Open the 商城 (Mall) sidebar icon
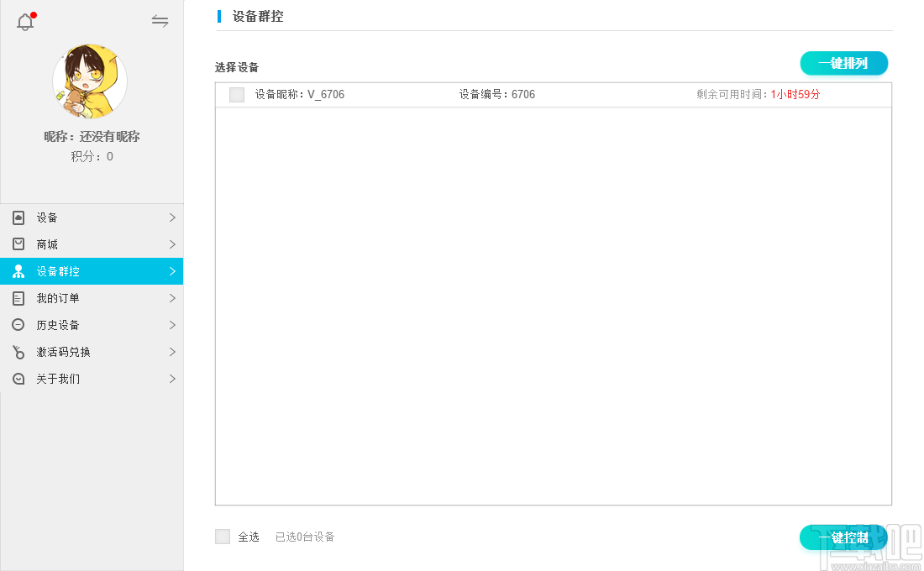This screenshot has width=924, height=571. pyautogui.click(x=18, y=244)
